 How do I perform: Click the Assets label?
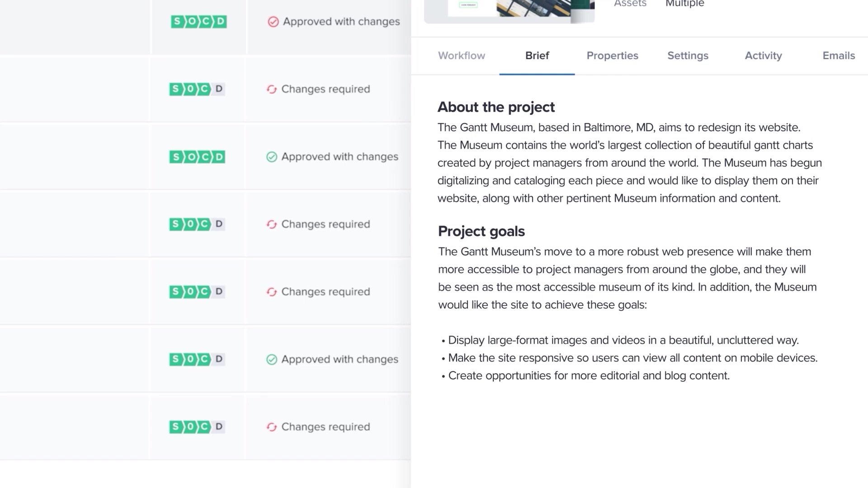coord(630,4)
